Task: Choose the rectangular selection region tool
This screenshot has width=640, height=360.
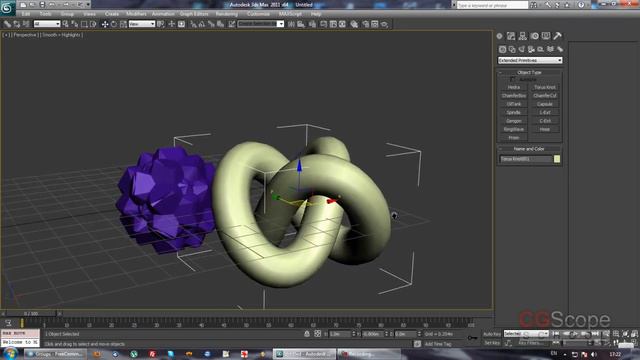Action: (84, 24)
